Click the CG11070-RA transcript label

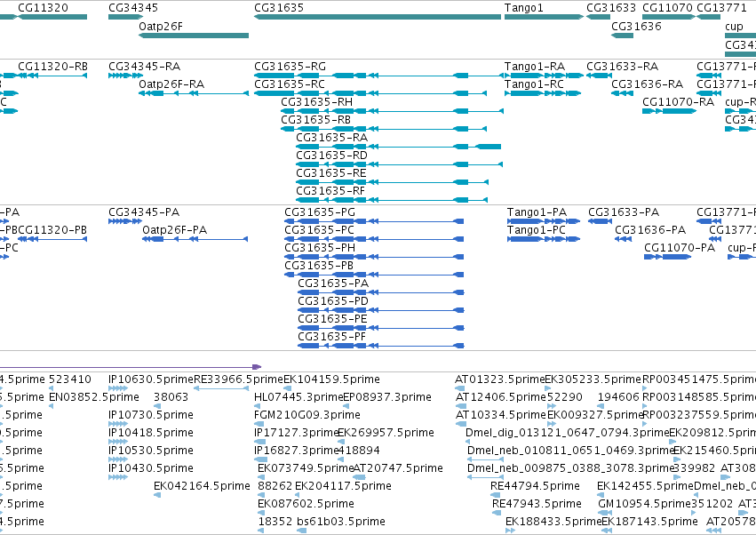coord(679,102)
